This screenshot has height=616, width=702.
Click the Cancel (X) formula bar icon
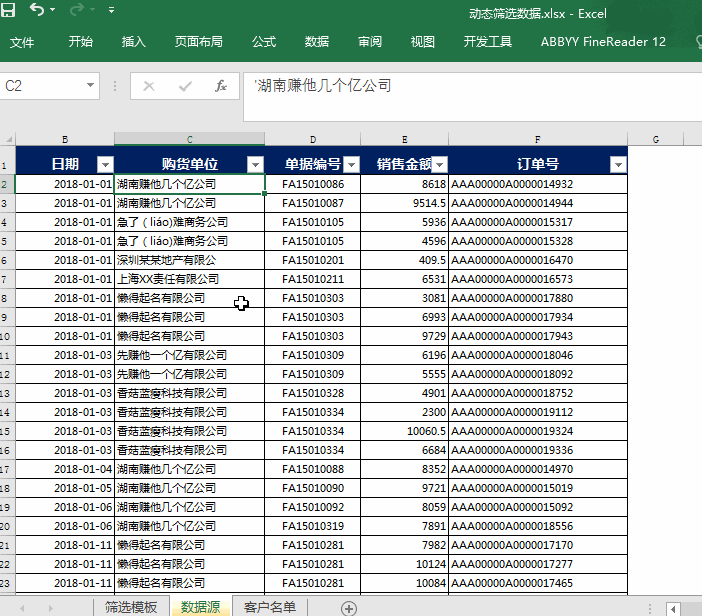pos(149,86)
